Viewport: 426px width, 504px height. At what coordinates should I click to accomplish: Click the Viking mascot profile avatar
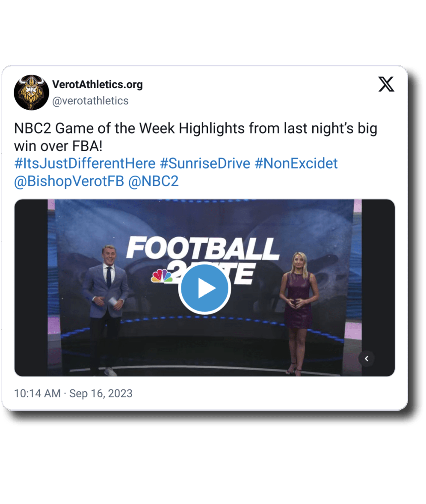click(31, 92)
